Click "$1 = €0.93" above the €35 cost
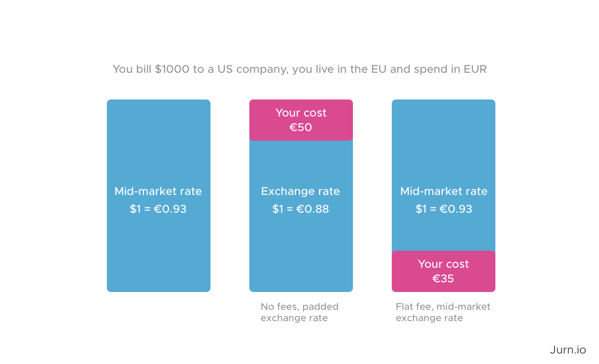This screenshot has width=599, height=364. pyautogui.click(x=444, y=209)
